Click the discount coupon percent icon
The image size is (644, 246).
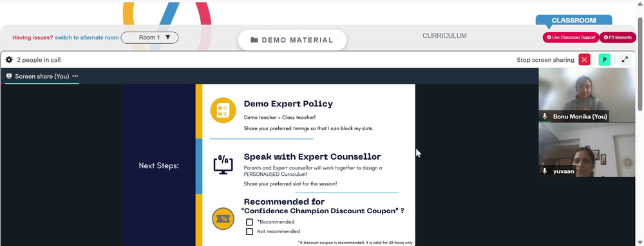click(x=223, y=219)
